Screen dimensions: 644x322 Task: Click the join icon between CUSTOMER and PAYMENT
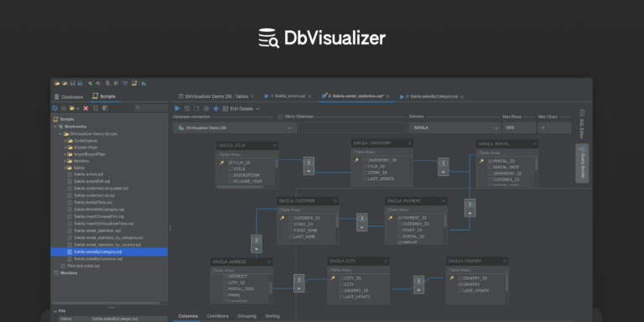point(362,222)
